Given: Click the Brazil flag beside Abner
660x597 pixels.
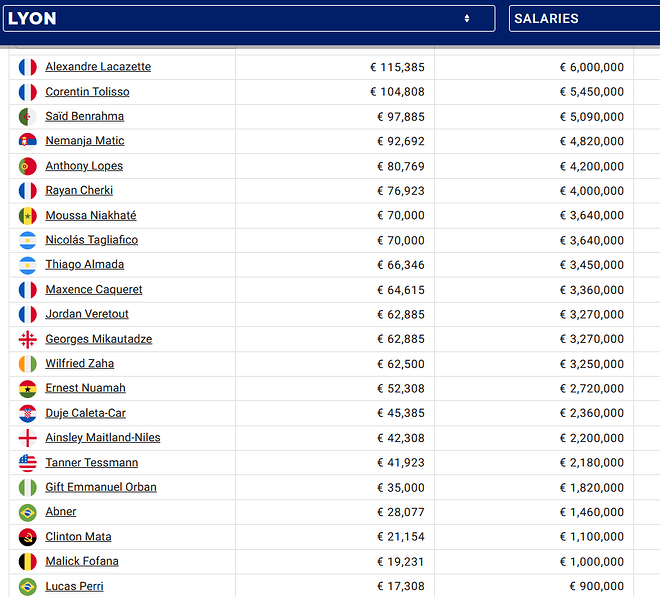Looking at the screenshot, I should click(28, 512).
